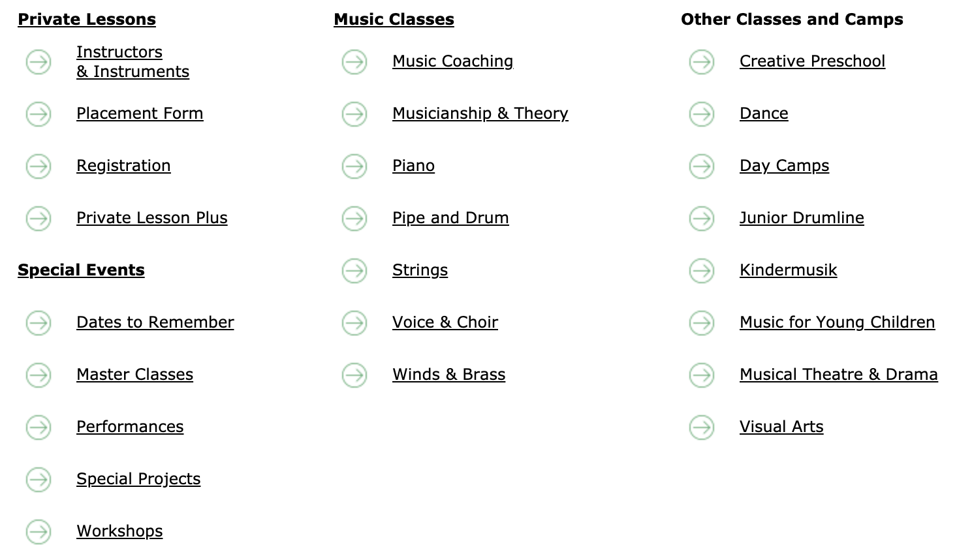Image resolution: width=957 pixels, height=560 pixels.
Task: Visit the Kindermusik class page
Action: (788, 270)
